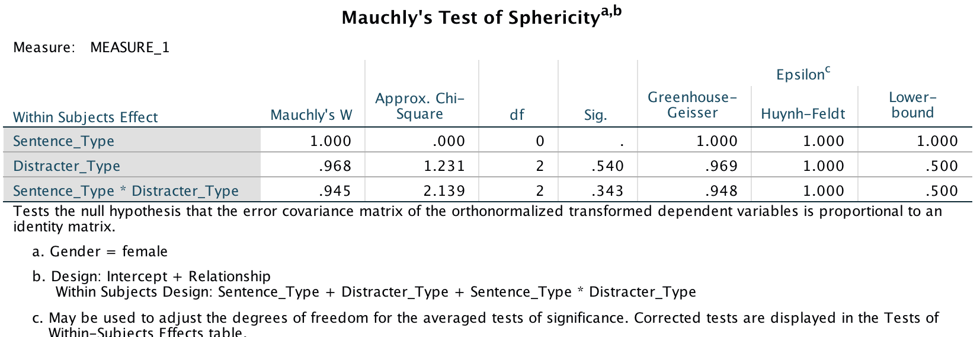Screen dimensions: 980x337
Task: Click the Huynh-Feldt column header
Action: coord(803,114)
